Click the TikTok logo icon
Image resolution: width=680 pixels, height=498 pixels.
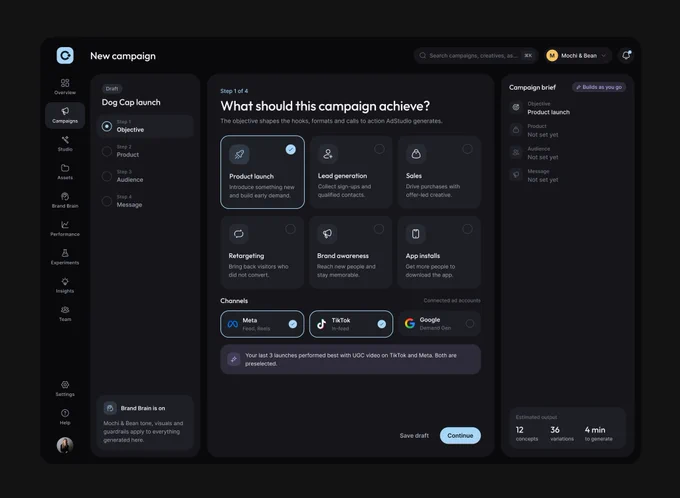click(321, 324)
